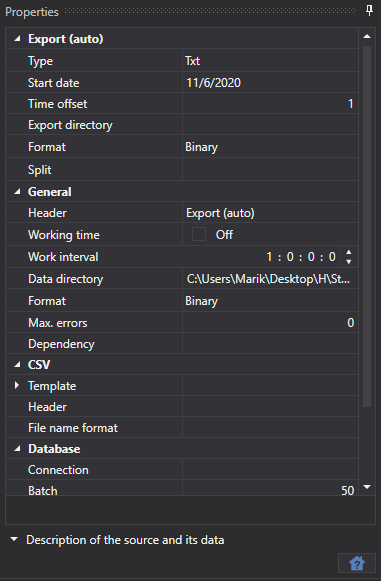Collapse the Database section
This screenshot has width=381, height=581.
point(17,449)
